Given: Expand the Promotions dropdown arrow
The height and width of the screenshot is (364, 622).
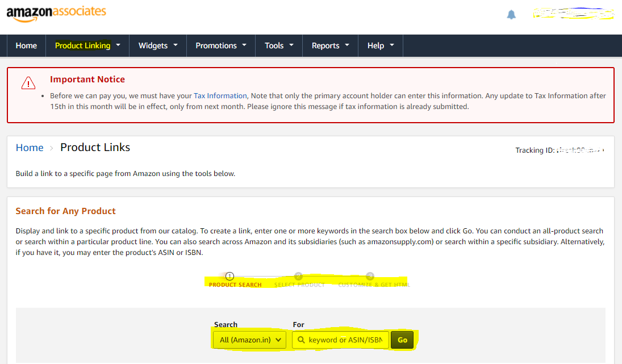Looking at the screenshot, I should click(244, 45).
